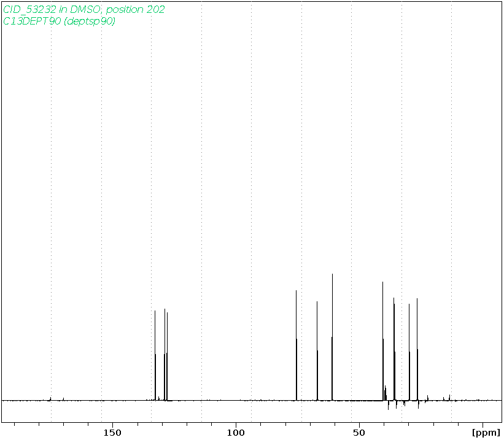Select the 'C13DEPT90 (deptsp90)' experiment label

coord(59,21)
